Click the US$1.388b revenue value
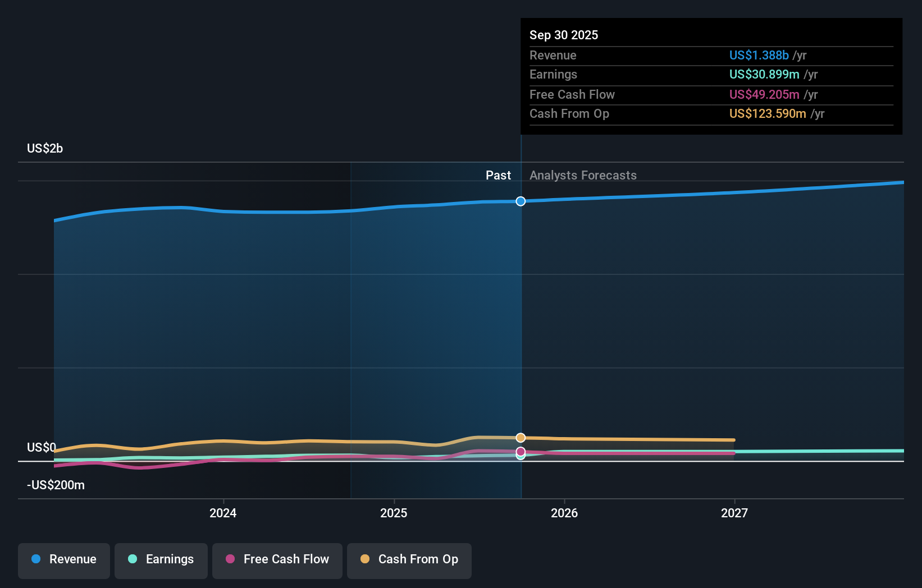The image size is (922, 588). coord(759,56)
